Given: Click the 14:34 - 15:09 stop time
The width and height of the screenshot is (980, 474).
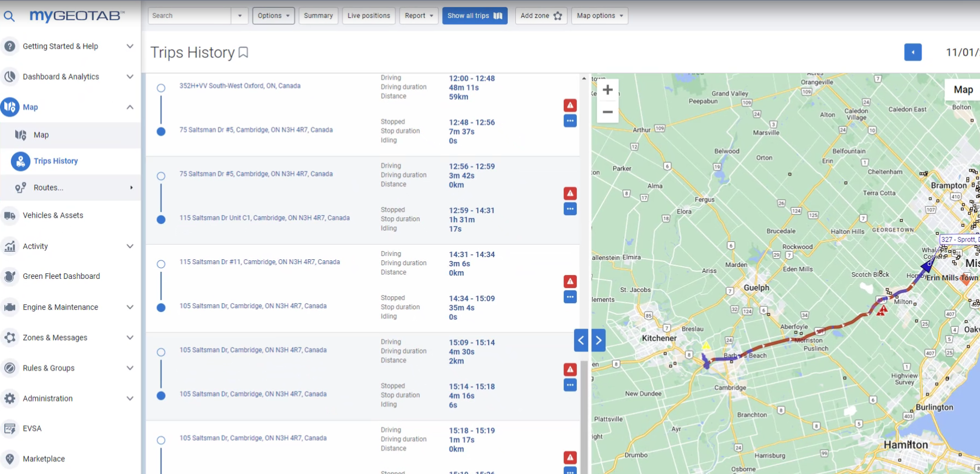Looking at the screenshot, I should click(472, 298).
